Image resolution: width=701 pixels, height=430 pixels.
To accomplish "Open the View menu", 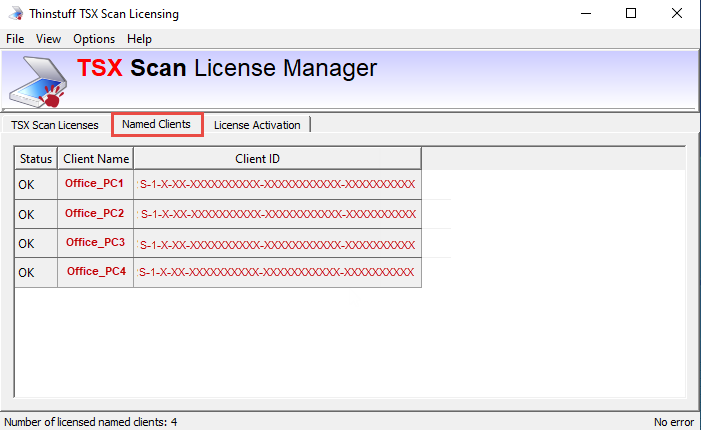I will click(48, 39).
